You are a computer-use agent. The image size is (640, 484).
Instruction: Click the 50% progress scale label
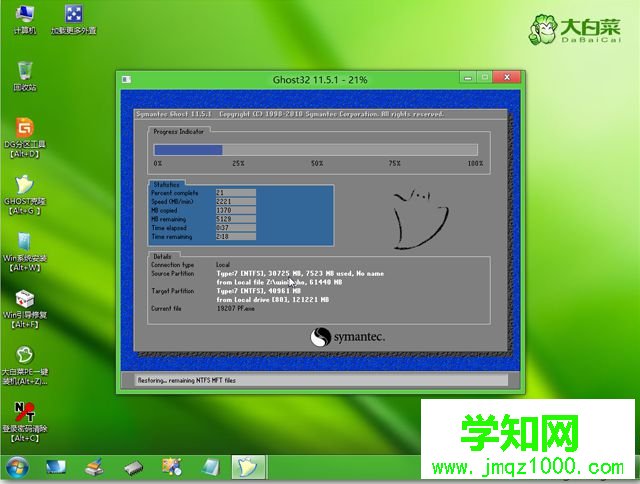[x=317, y=163]
